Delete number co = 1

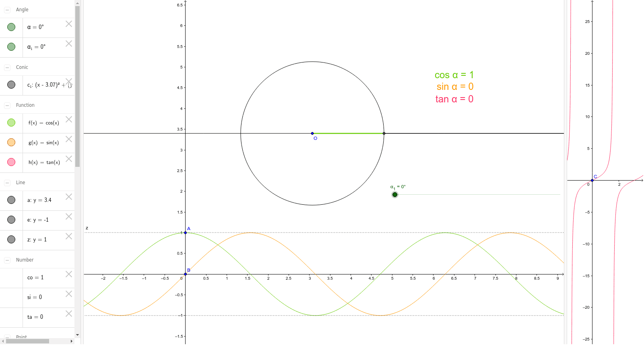click(69, 274)
